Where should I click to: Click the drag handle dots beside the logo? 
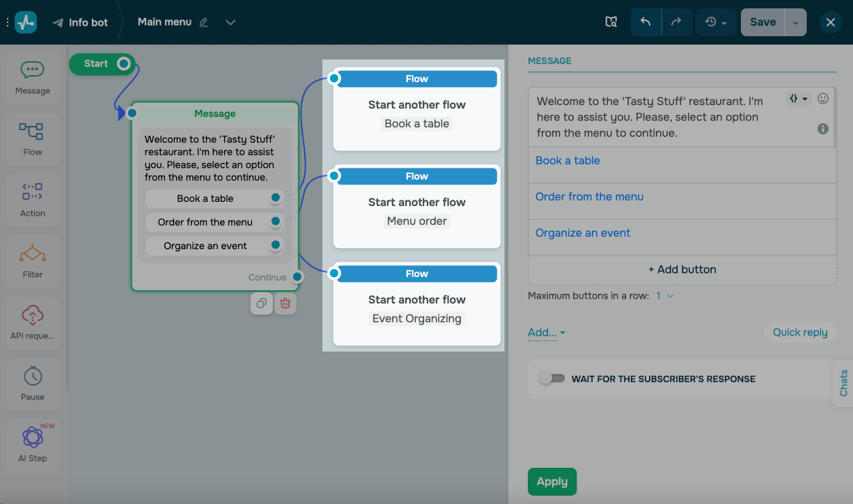click(8, 22)
